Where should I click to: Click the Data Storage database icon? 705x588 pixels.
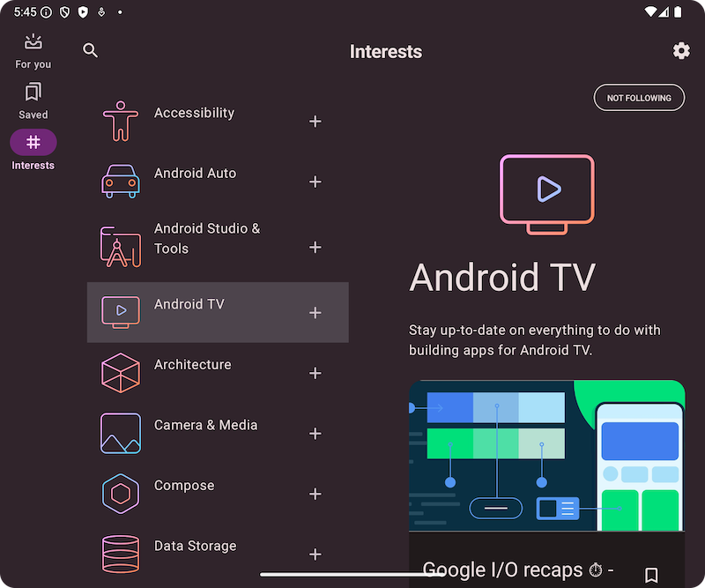121,555
